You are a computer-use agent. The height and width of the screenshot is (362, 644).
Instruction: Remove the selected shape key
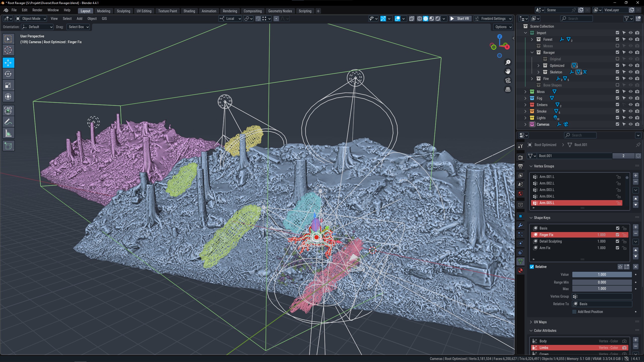click(635, 234)
